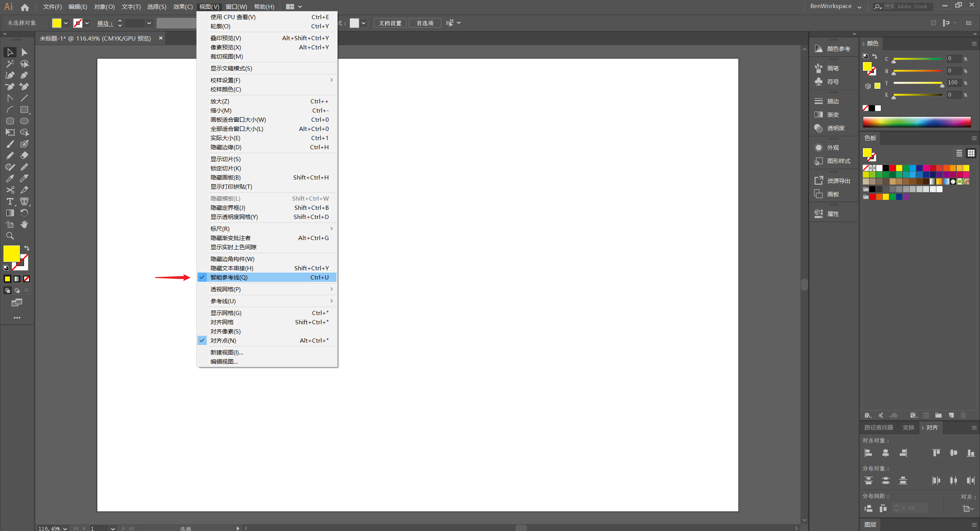Select the Direct Selection tool
Viewport: 980px width, 531px height.
click(x=24, y=52)
